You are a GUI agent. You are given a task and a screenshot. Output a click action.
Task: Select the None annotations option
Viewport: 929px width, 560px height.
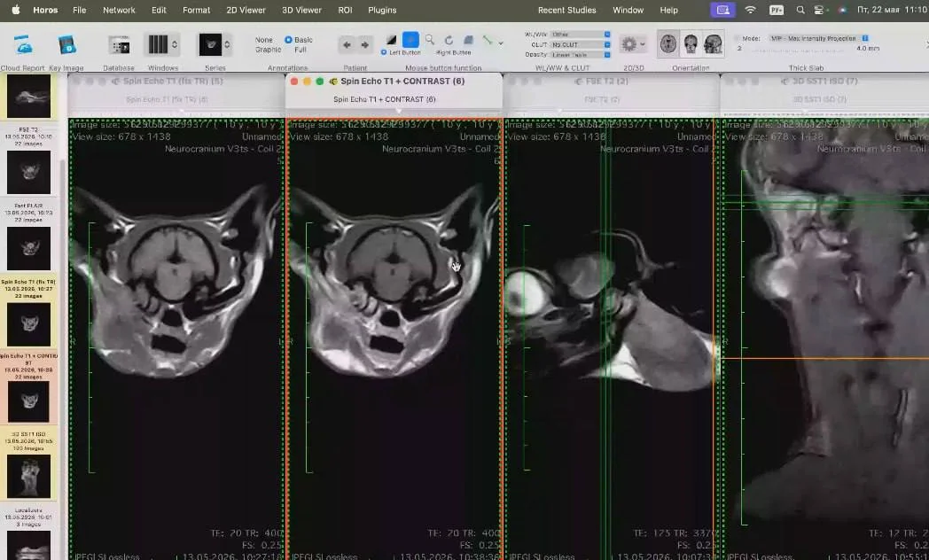(263, 40)
